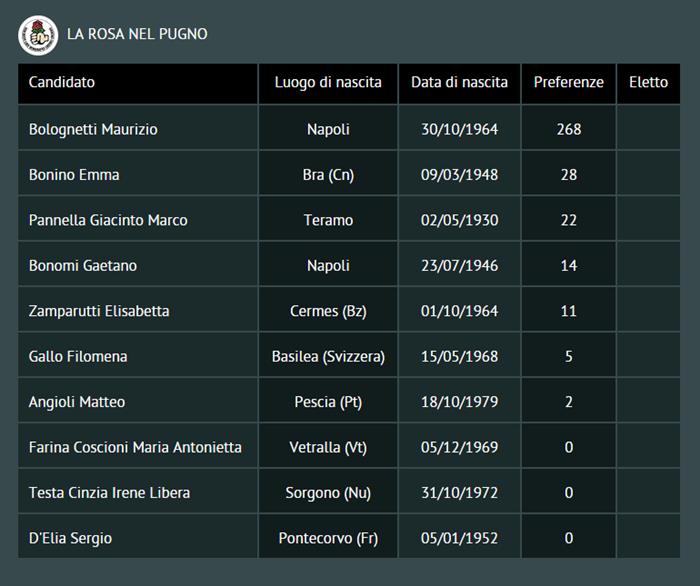Screen dimensions: 700x586
Task: Click the LA ROSA NEL PUGNO title
Action: coord(137,34)
